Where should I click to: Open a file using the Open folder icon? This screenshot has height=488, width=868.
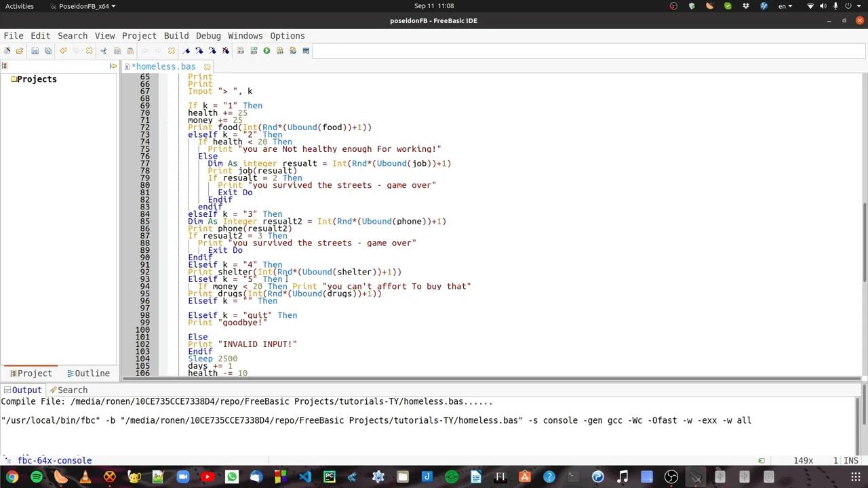coord(20,51)
